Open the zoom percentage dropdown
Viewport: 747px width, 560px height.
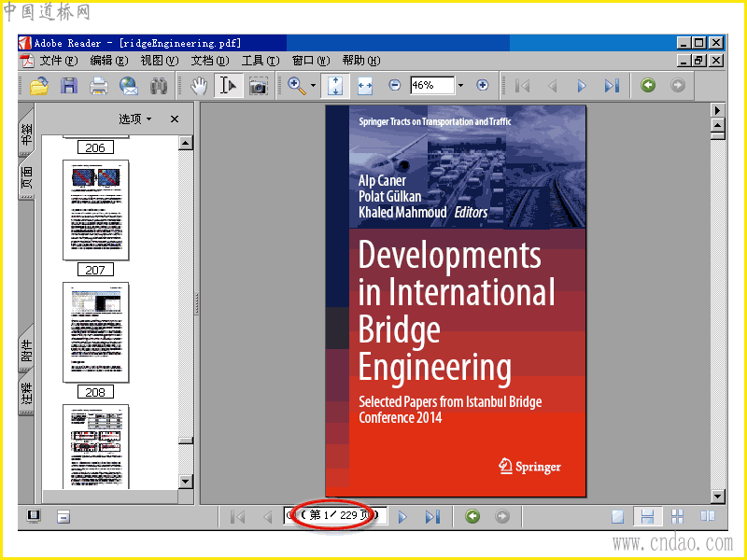pos(460,86)
